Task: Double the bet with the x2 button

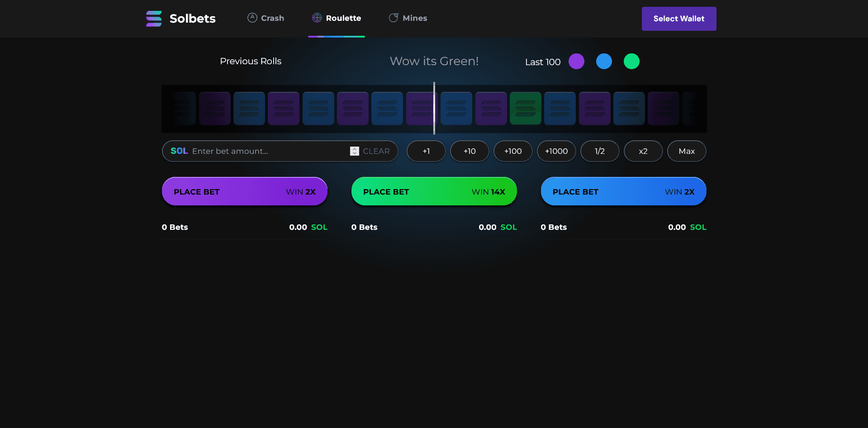Action: click(643, 151)
